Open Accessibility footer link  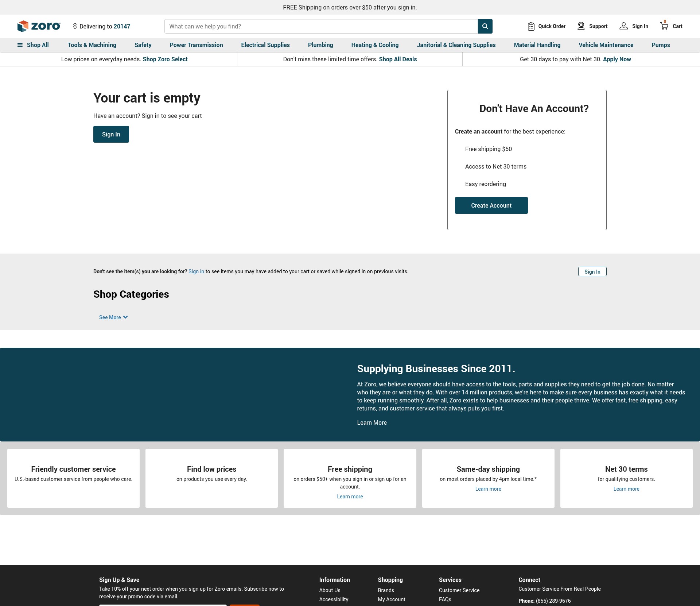coord(334,599)
